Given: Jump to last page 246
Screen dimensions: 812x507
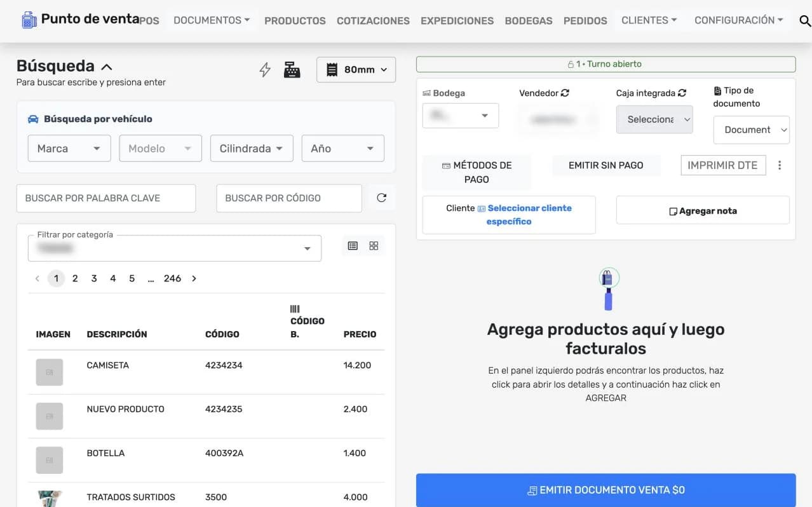Looking at the screenshot, I should [x=172, y=278].
